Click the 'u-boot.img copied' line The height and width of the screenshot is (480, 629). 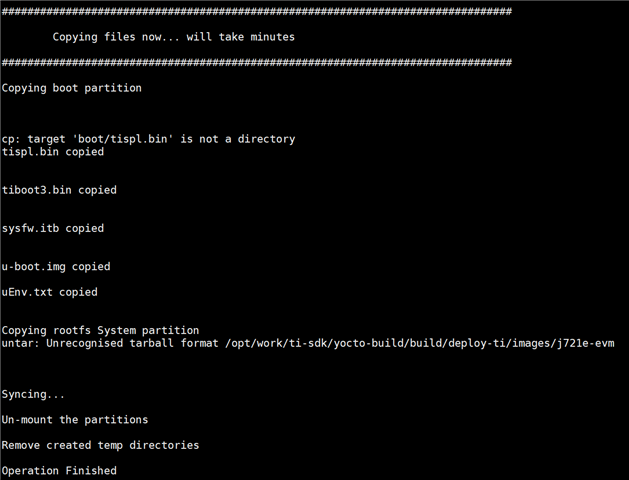[56, 267]
